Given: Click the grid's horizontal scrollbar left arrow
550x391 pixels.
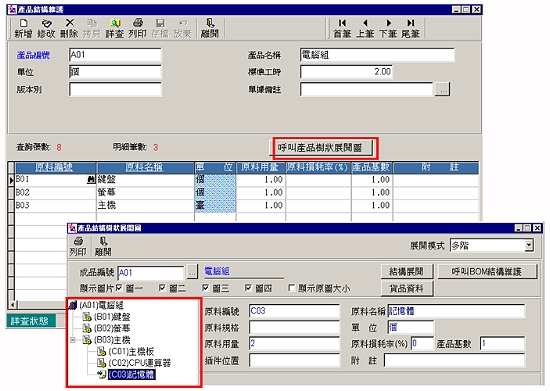Looking at the screenshot, I should point(12,305).
